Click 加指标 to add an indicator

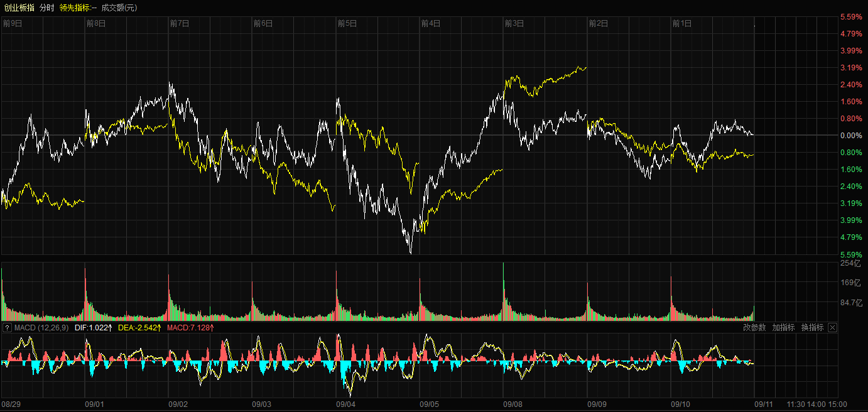pyautogui.click(x=783, y=328)
